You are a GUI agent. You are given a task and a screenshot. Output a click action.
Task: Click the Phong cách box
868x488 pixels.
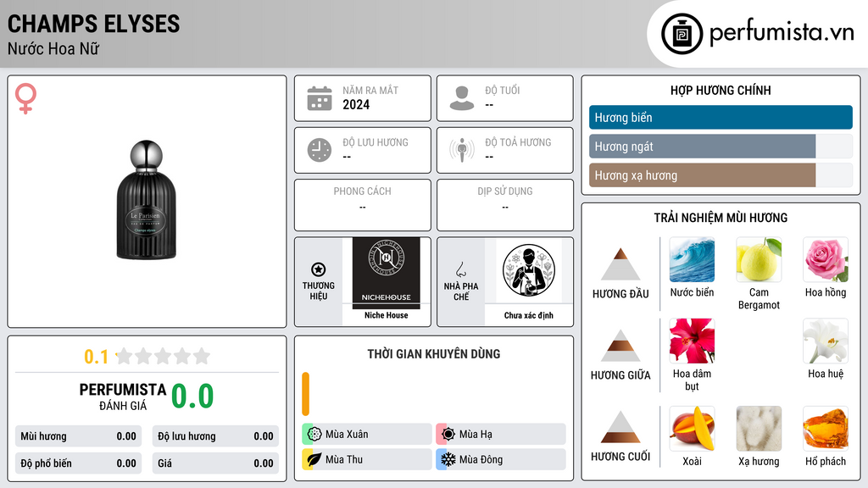363,205
